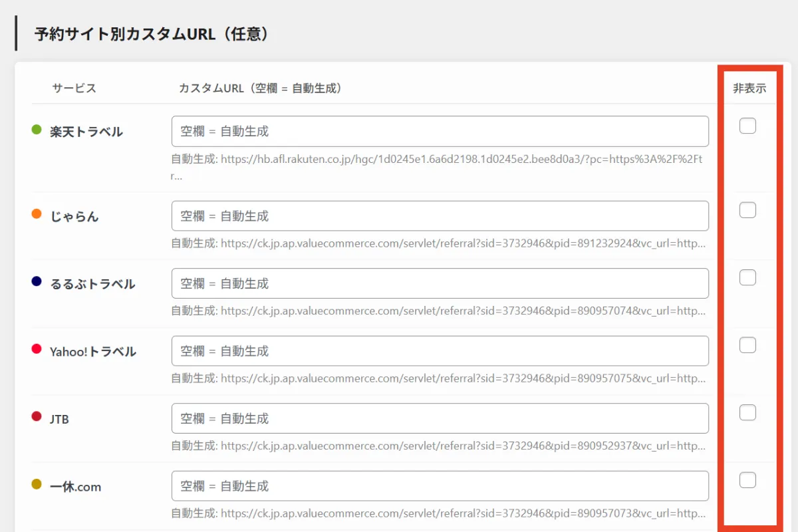Click the auto-generated URL with pid=890957075
798x532 pixels.
(x=440, y=378)
